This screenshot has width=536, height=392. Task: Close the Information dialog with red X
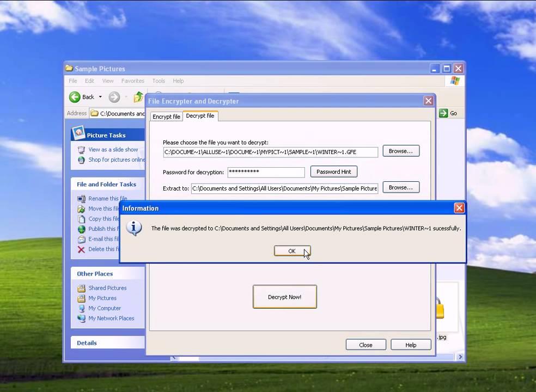[x=459, y=208]
